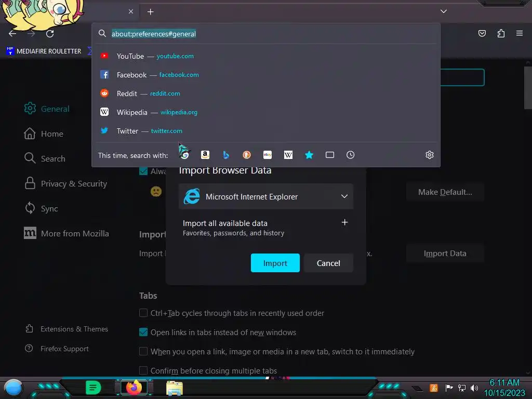The image size is (532, 399).
Task: Toggle Confirm before closing multiple tabs
Action: click(x=143, y=370)
